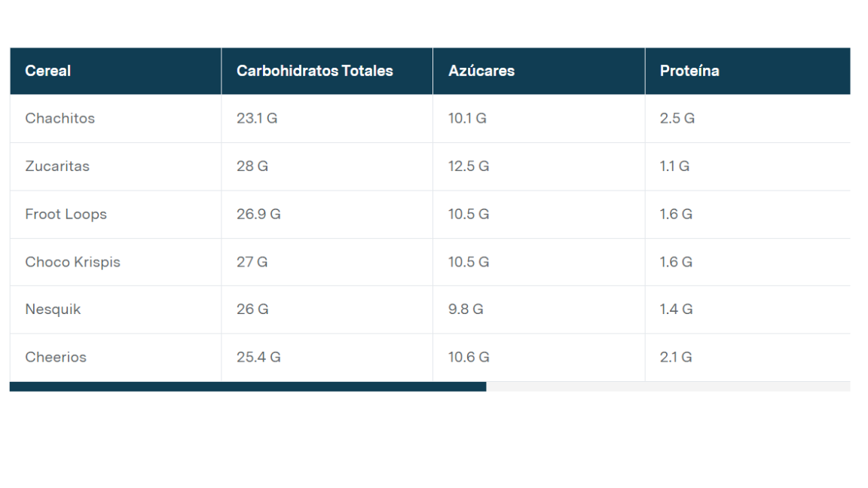This screenshot has width=868, height=488.
Task: Click the empty scrollbar track area
Action: click(x=668, y=386)
